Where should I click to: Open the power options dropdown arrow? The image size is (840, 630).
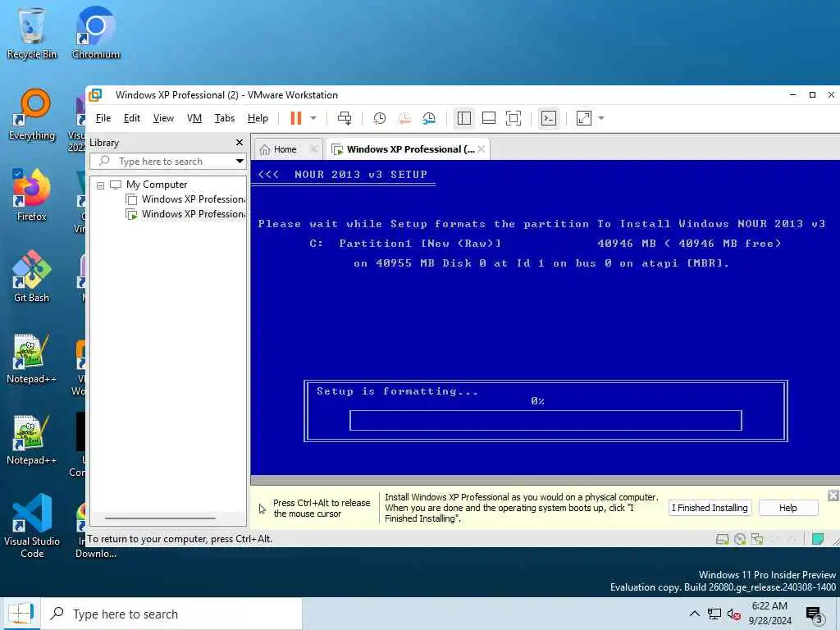(313, 118)
